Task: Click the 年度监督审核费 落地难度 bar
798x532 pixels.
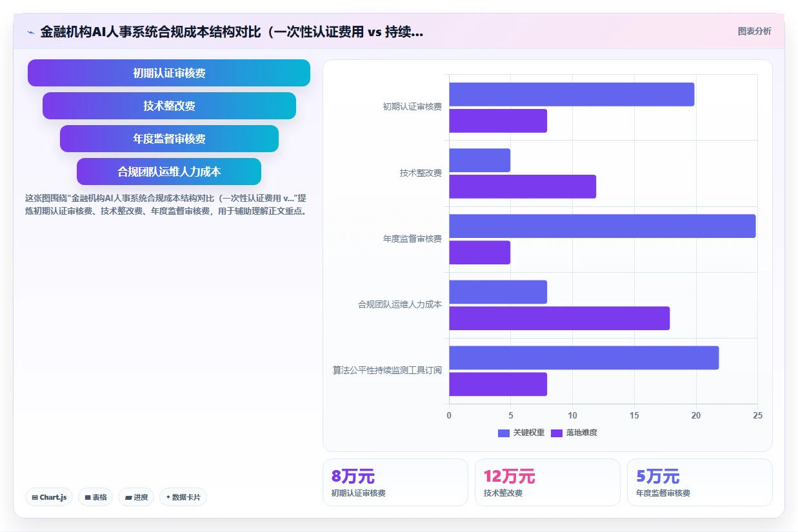Action: pos(479,252)
